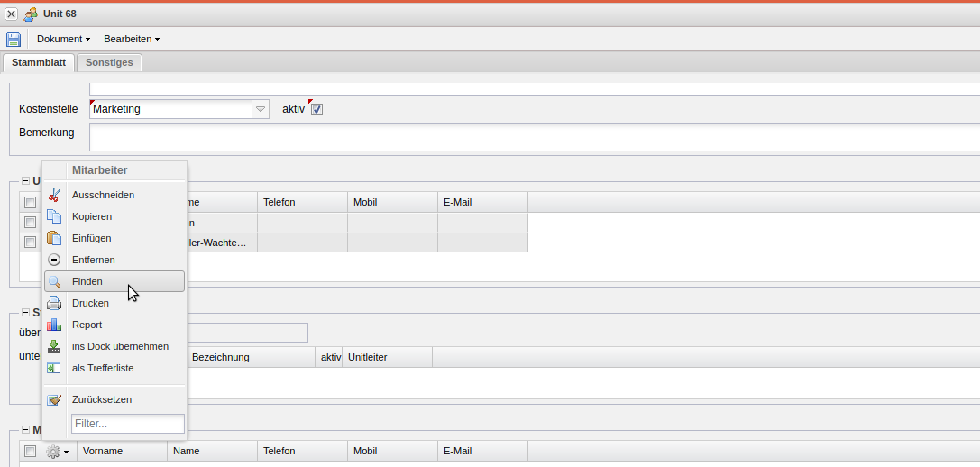Collapse the bottom section starting with M
Image resolution: width=980 pixels, height=467 pixels.
click(x=25, y=429)
